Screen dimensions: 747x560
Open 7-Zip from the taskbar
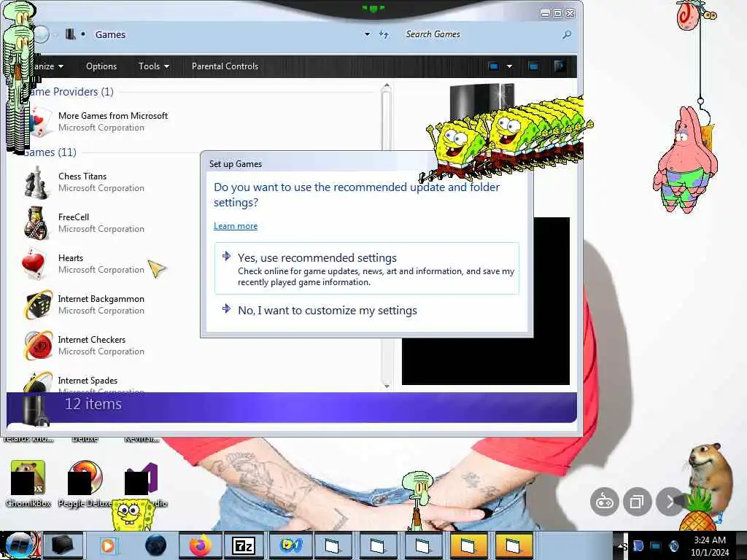tap(244, 545)
